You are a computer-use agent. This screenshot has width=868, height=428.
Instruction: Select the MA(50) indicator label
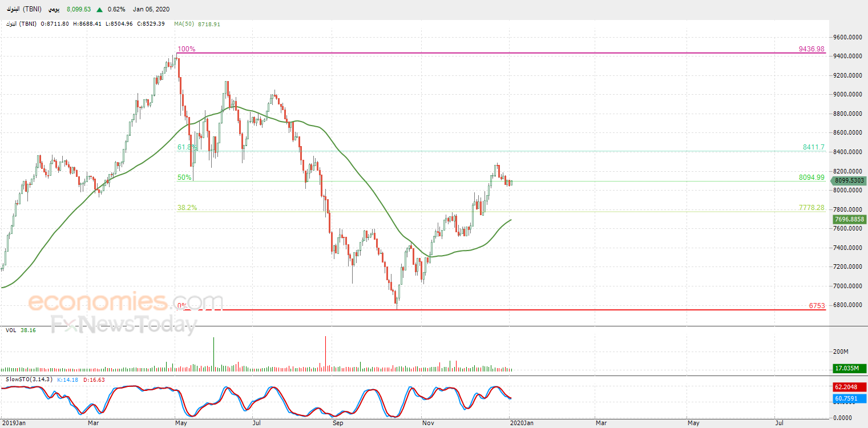click(x=184, y=24)
